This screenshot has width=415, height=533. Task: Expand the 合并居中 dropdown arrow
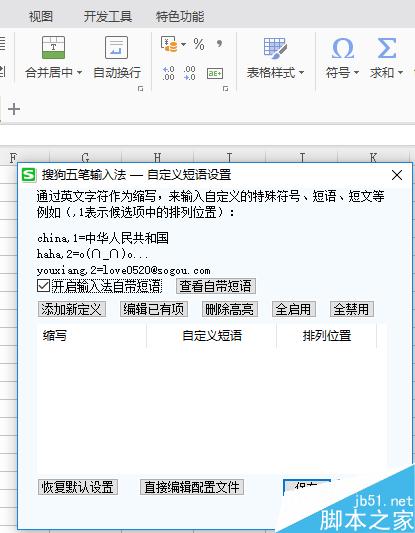80,72
